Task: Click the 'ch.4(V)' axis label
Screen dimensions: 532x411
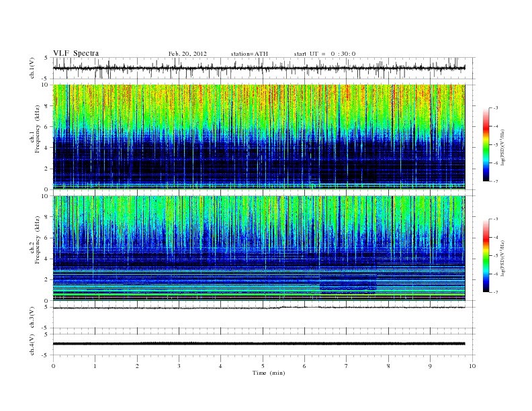Action: tap(32, 345)
